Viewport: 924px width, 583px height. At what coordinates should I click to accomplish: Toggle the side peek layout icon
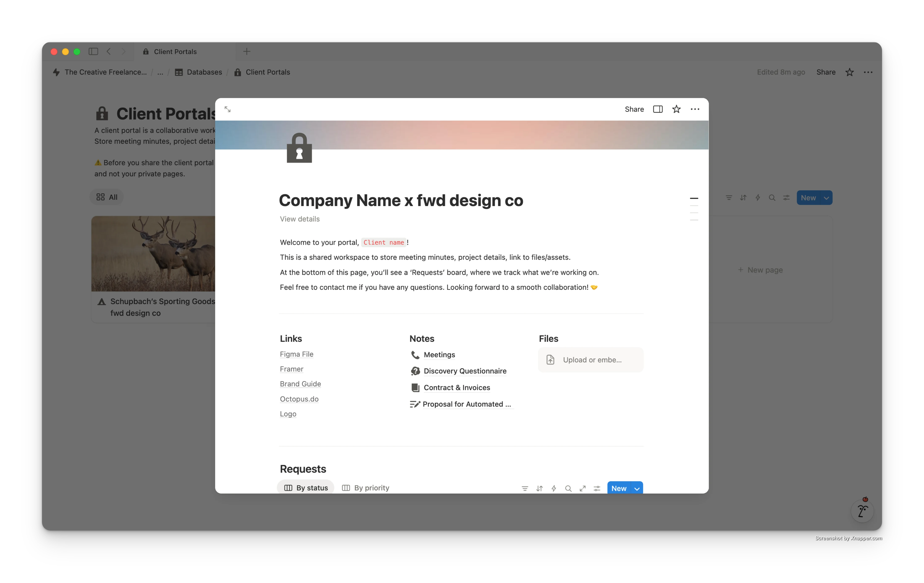657,109
